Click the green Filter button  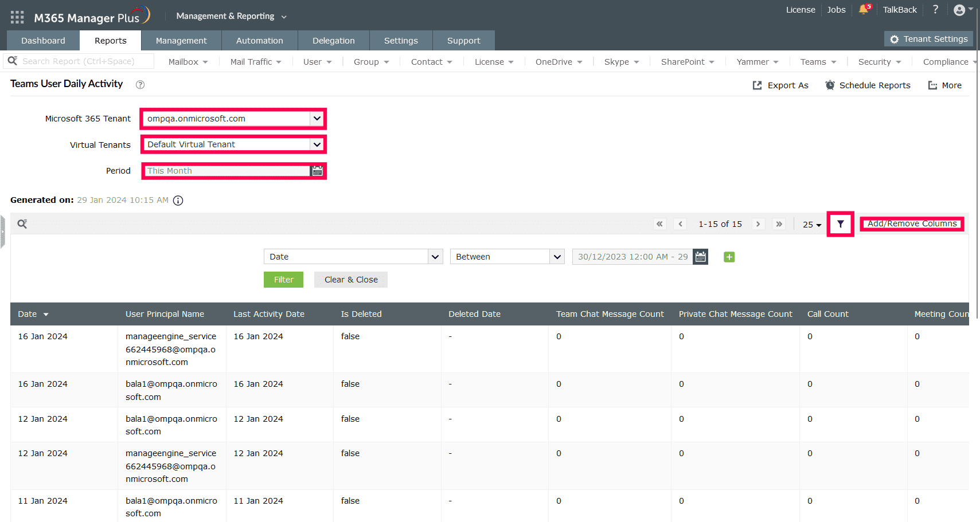(283, 280)
